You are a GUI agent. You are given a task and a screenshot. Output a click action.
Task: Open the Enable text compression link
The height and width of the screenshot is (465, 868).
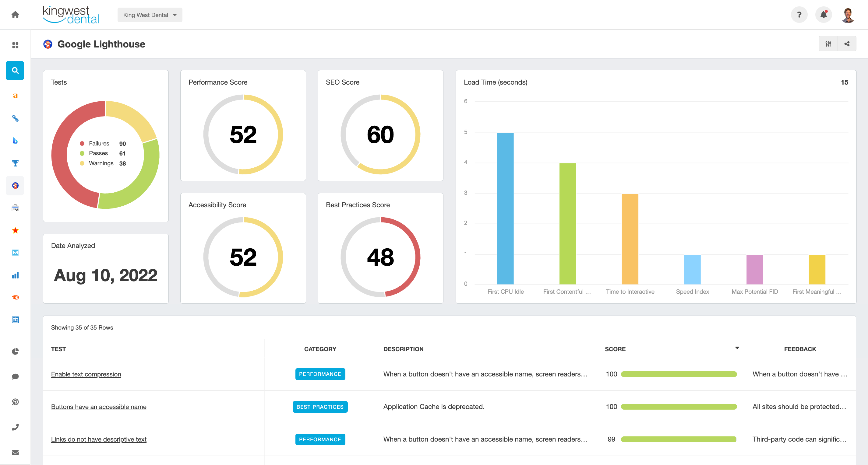point(86,374)
